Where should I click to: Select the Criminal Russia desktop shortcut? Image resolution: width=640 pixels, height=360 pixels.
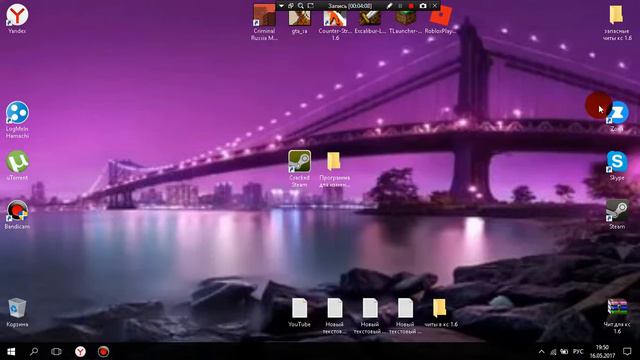[264, 20]
